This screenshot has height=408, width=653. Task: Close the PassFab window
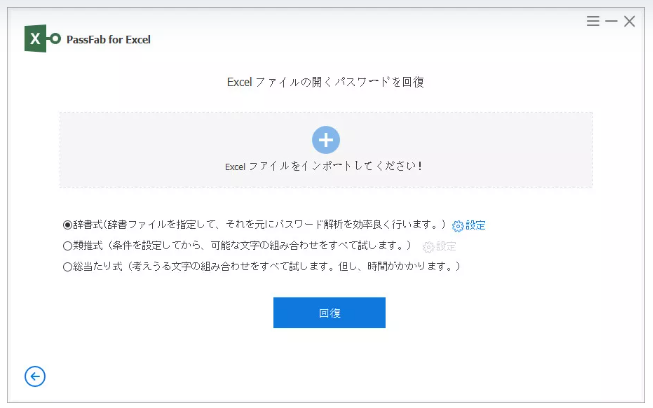[x=629, y=21]
